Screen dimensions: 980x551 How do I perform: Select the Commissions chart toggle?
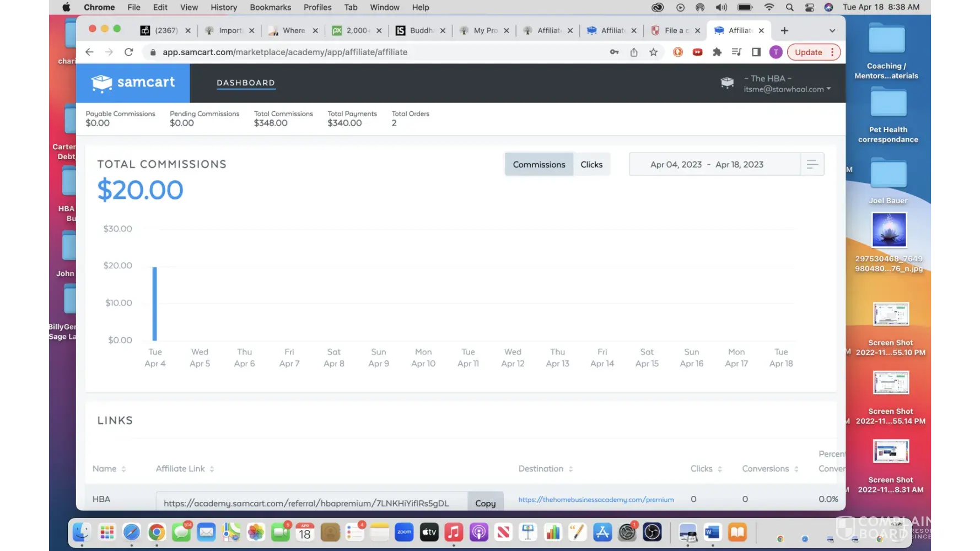(539, 164)
